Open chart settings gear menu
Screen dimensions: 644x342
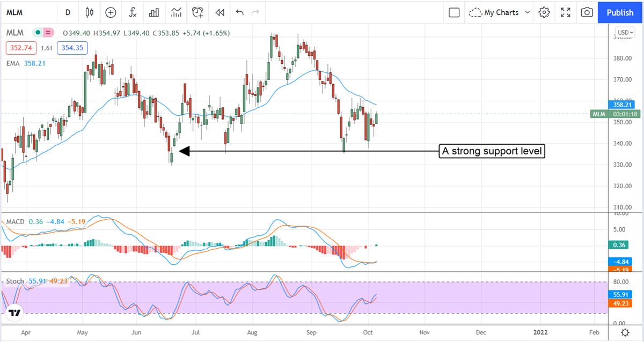point(544,12)
